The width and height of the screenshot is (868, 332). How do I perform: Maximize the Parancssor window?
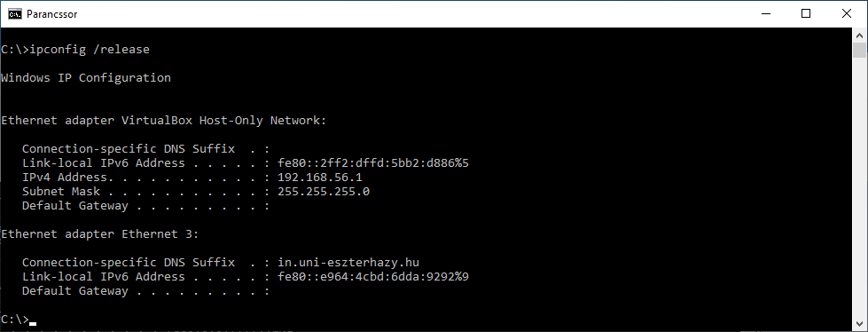pyautogui.click(x=806, y=14)
